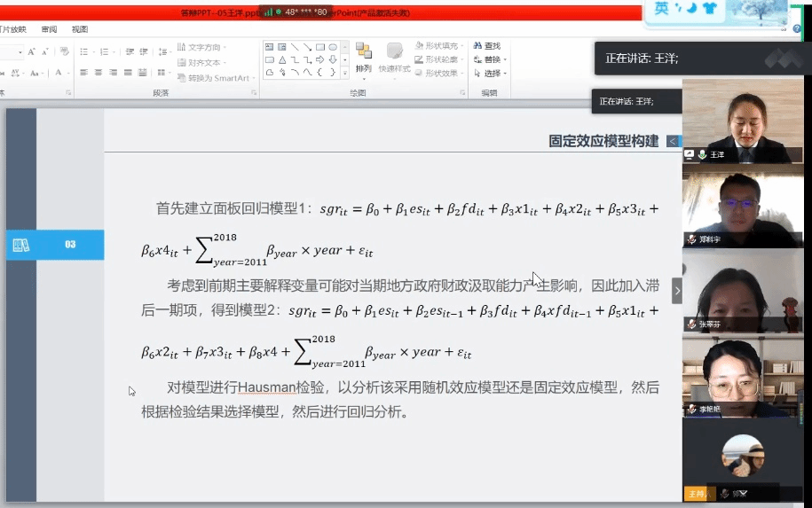Open the Review (审阅) ribbon tab

(x=49, y=29)
